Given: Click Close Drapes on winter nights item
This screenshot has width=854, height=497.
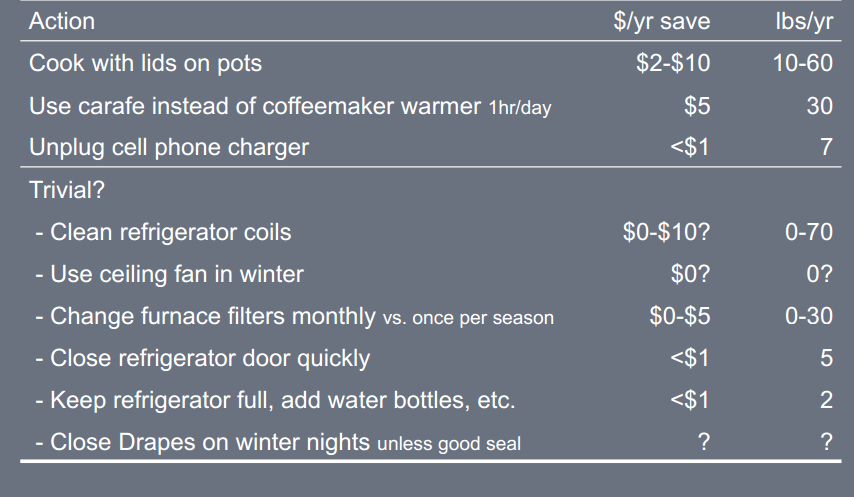Looking at the screenshot, I should 203,442.
